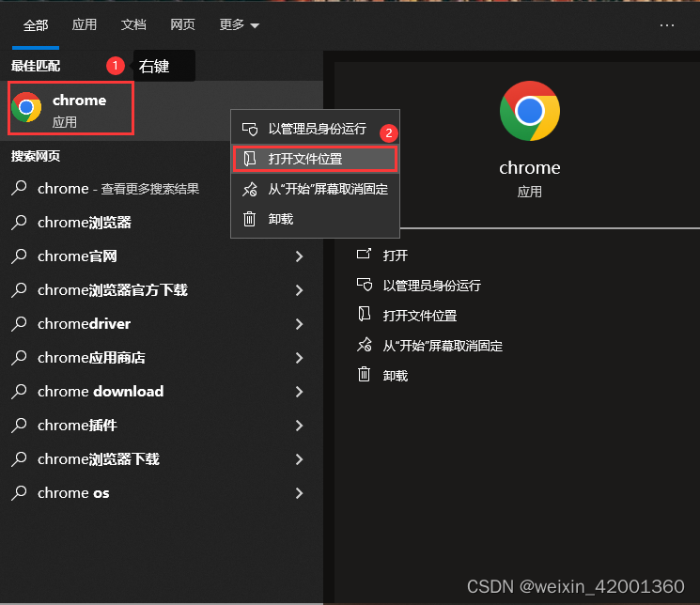Click folder icon beside 打开文件位置 in context menu
Viewport: 700px width, 605px height.
pos(250,159)
